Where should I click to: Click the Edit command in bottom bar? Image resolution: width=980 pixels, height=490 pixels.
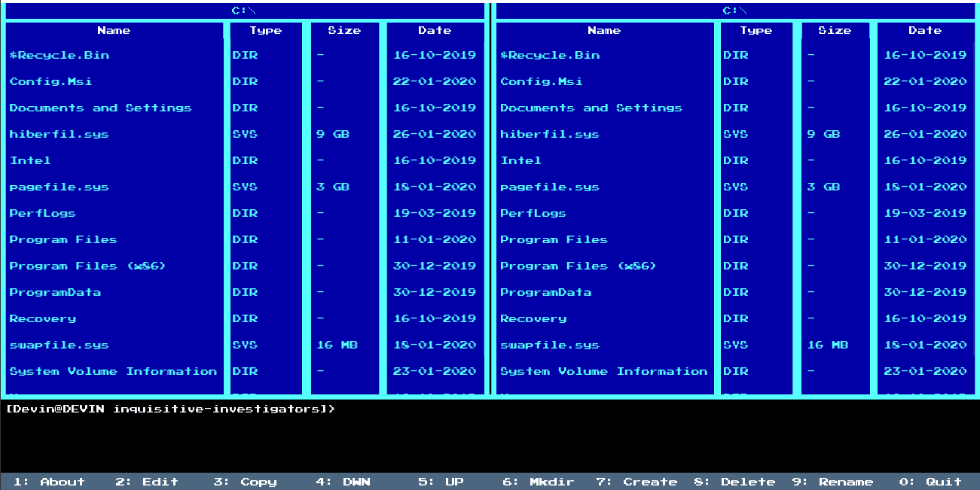(147, 482)
